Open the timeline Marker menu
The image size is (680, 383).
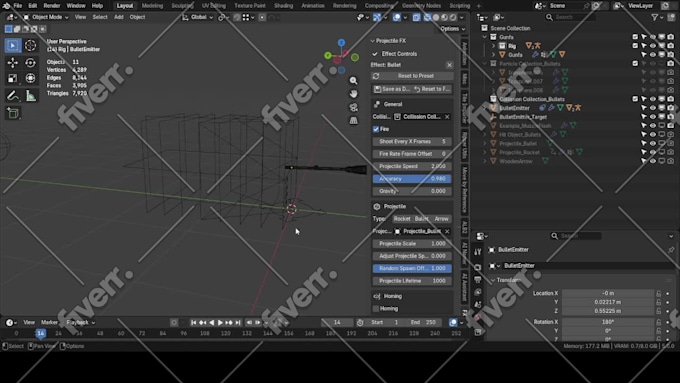point(49,322)
